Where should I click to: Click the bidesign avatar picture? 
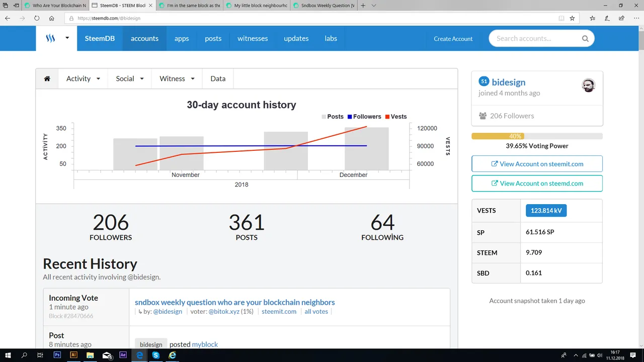[588, 85]
